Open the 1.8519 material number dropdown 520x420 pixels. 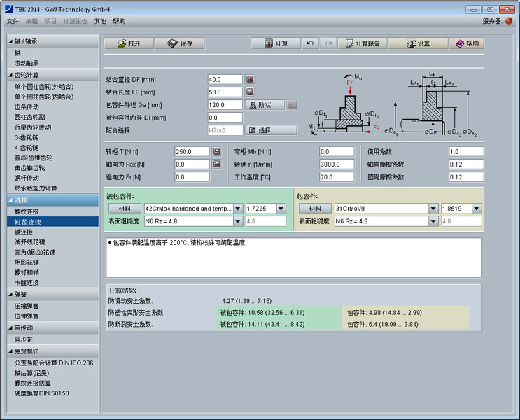[477, 209]
